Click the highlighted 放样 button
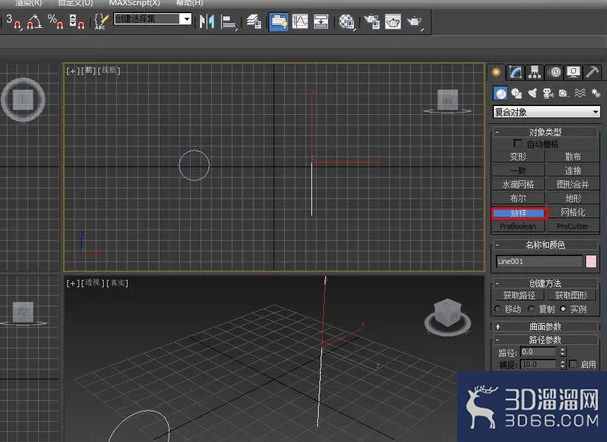607x442 pixels. (519, 213)
